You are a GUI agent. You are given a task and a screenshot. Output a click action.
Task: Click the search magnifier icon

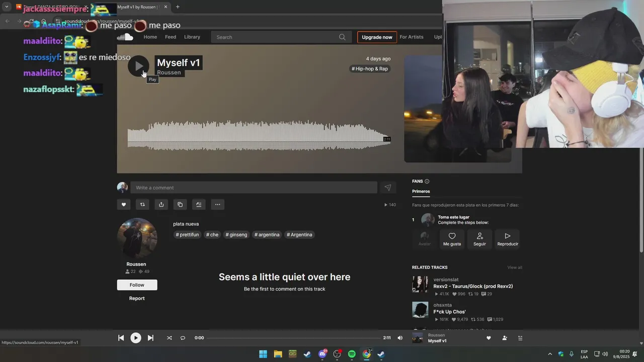click(342, 37)
